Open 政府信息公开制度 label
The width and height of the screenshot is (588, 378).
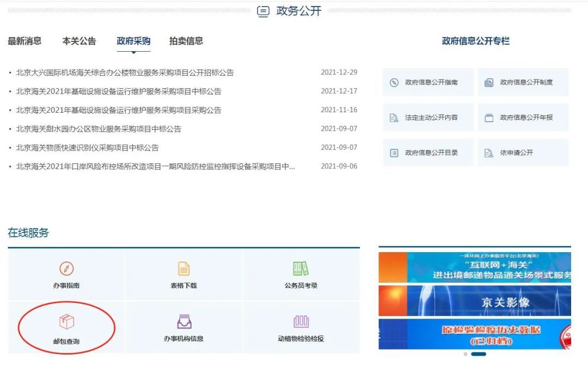click(526, 82)
